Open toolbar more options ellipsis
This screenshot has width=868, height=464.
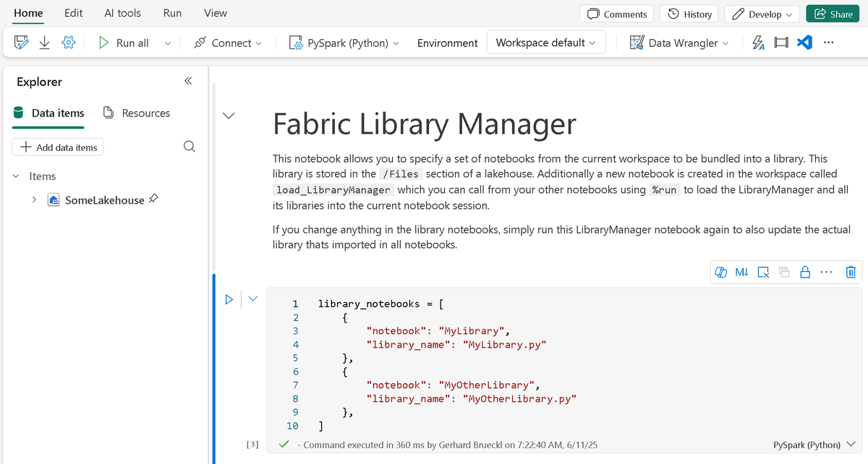click(x=828, y=43)
